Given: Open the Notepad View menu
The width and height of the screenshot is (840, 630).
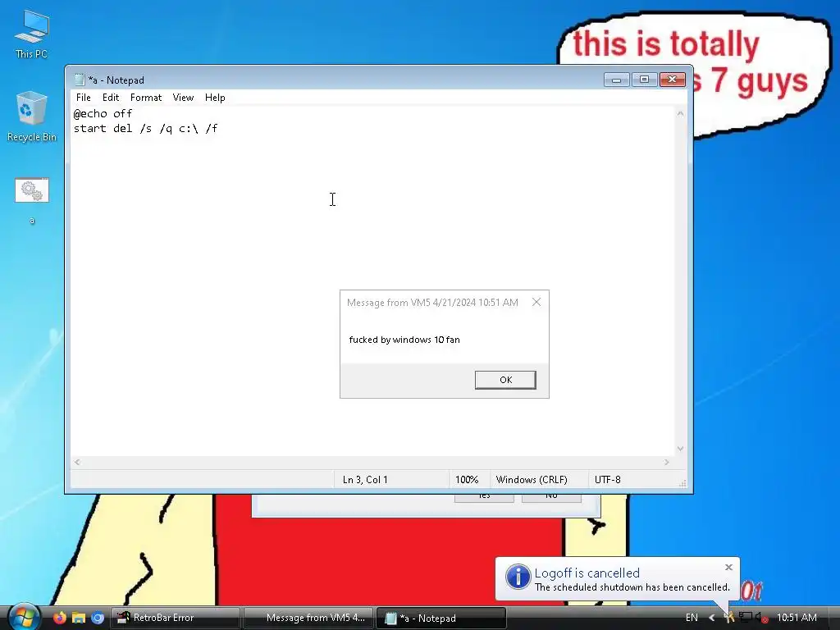Looking at the screenshot, I should tap(183, 98).
